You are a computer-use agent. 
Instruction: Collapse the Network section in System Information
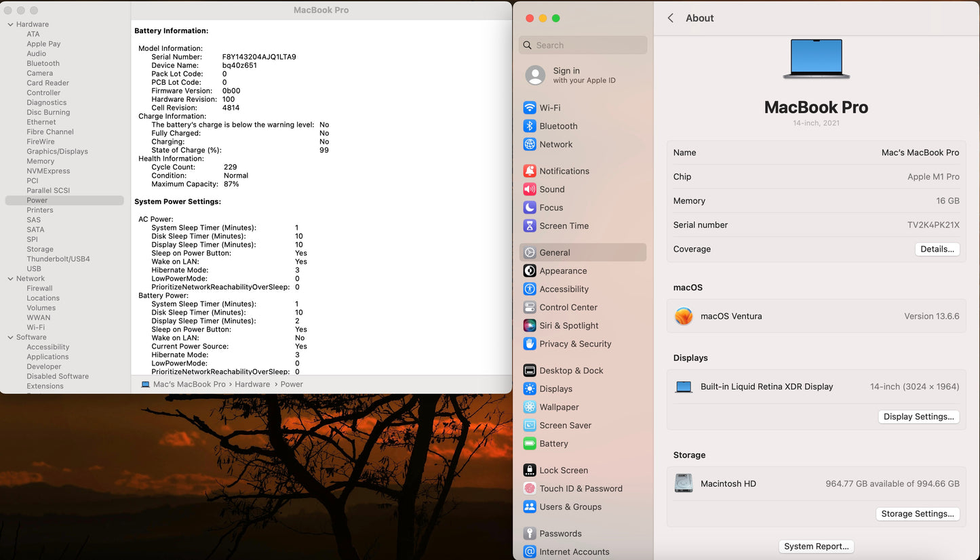coord(10,279)
